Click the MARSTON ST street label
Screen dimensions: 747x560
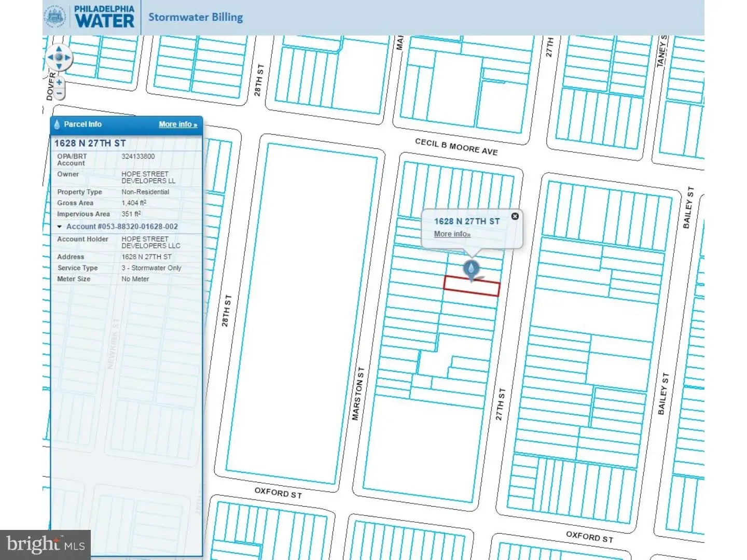click(x=358, y=394)
